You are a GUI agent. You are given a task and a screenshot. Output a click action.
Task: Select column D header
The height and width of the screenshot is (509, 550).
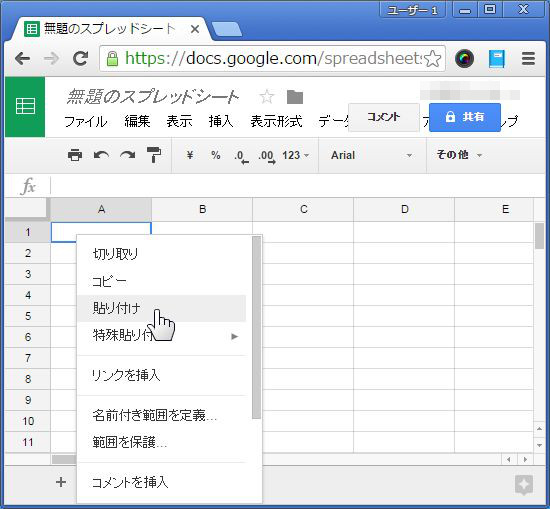(x=404, y=209)
